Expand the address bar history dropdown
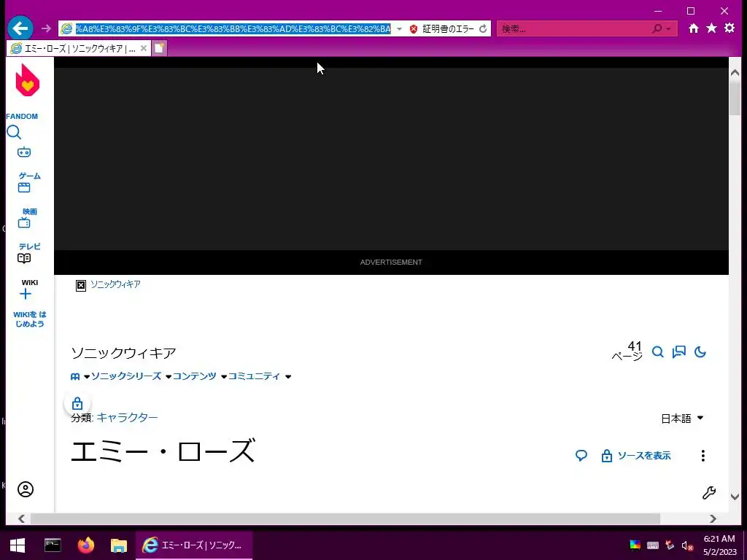Image resolution: width=747 pixels, height=560 pixels. coord(399,28)
